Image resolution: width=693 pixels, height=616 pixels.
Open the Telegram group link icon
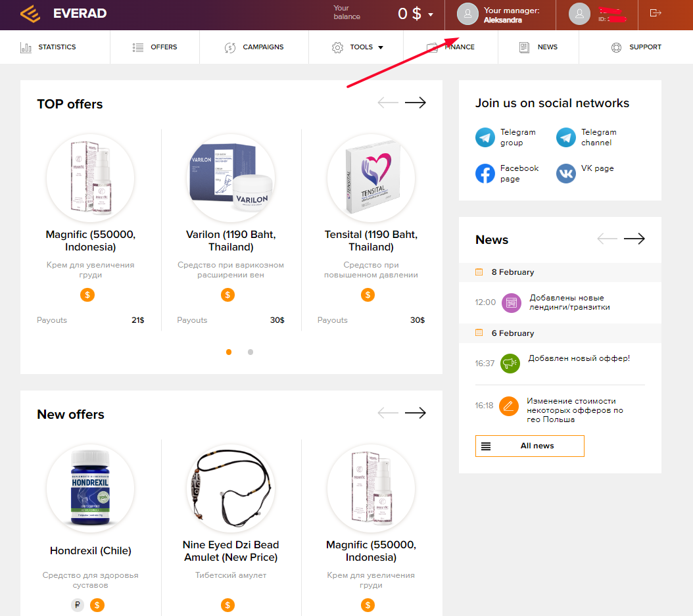pos(485,137)
